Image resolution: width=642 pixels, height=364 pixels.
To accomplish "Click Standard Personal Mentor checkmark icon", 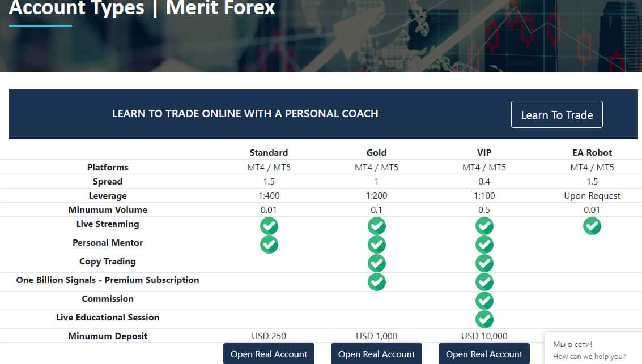I will coord(269,245).
